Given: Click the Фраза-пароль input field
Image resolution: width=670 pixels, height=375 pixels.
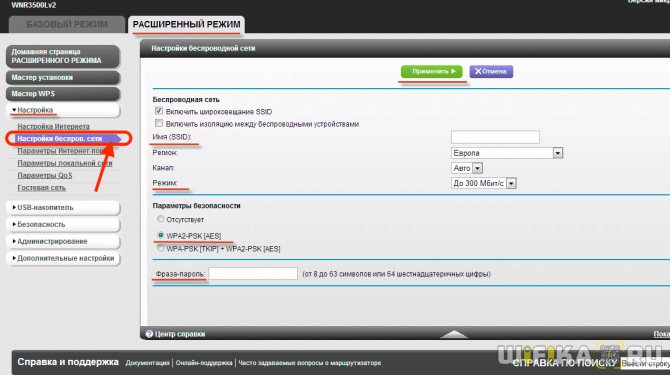Looking at the screenshot, I should coord(253,274).
